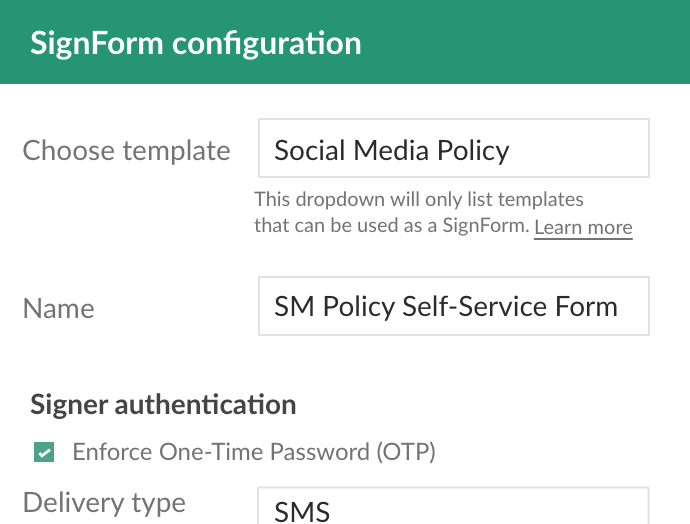
Task: Open the Choose template dropdown
Action: pyautogui.click(x=453, y=149)
